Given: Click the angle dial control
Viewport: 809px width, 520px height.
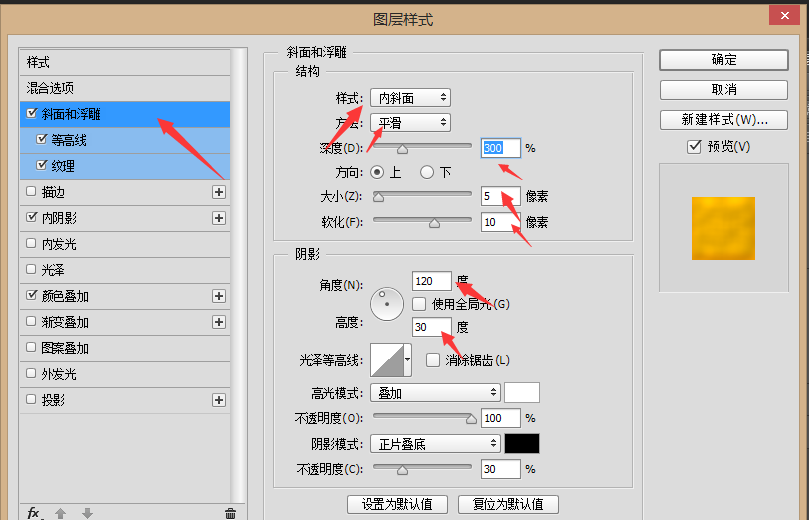Looking at the screenshot, I should pos(387,304).
